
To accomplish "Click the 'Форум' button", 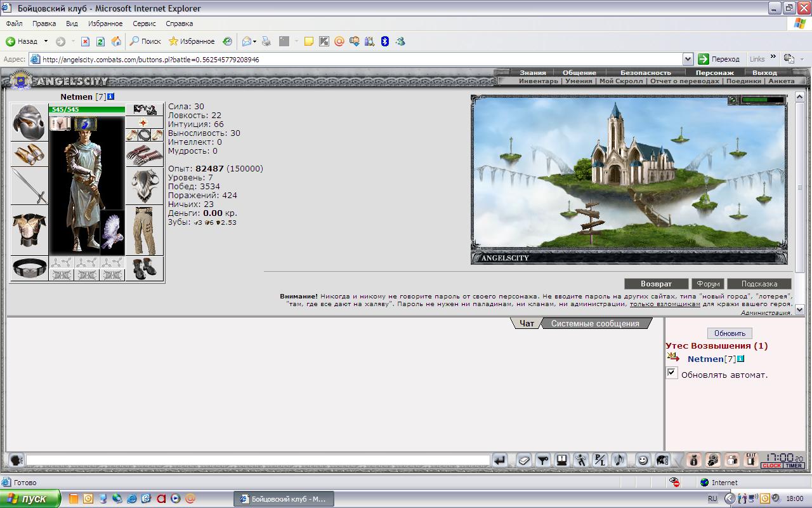I will pos(708,284).
